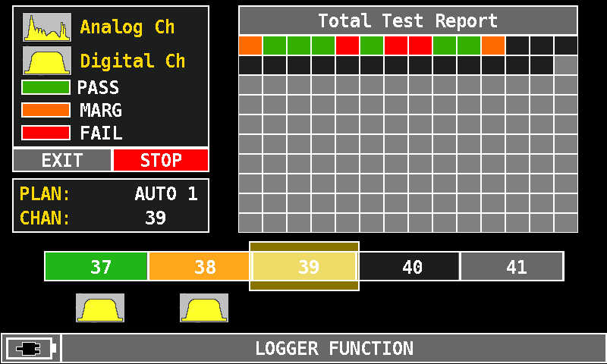
Task: Click the FAIL legend label
Action: click(x=101, y=133)
